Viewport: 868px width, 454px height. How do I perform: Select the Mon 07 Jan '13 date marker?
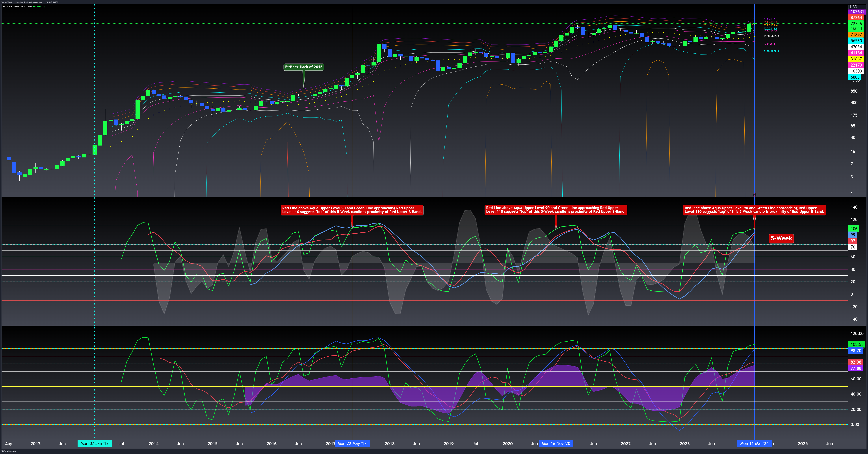[94, 444]
